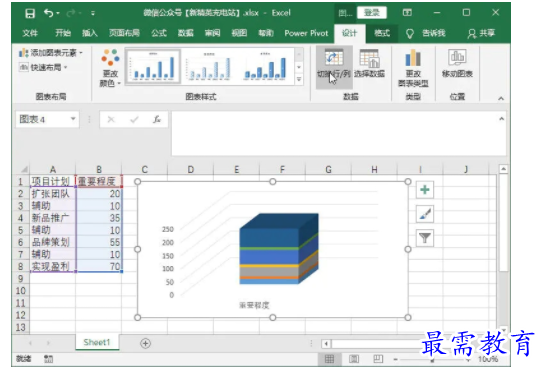
Task: Click the 共享 share button
Action: click(x=482, y=33)
